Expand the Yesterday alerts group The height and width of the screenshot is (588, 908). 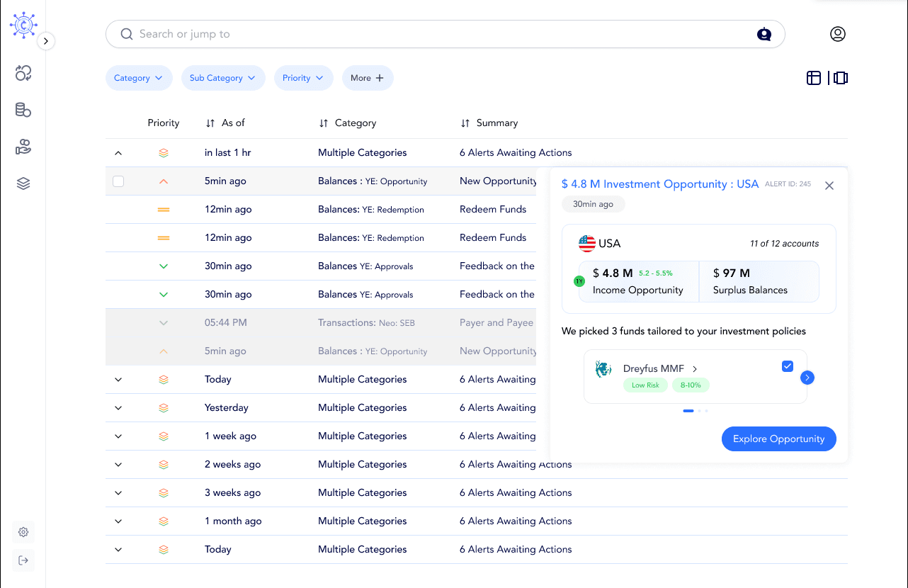[x=118, y=408]
